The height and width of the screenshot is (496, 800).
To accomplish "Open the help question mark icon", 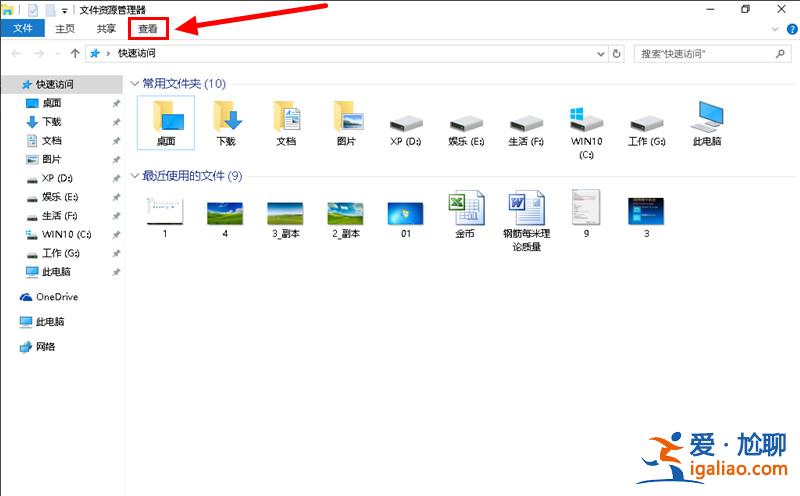I will 792,29.
